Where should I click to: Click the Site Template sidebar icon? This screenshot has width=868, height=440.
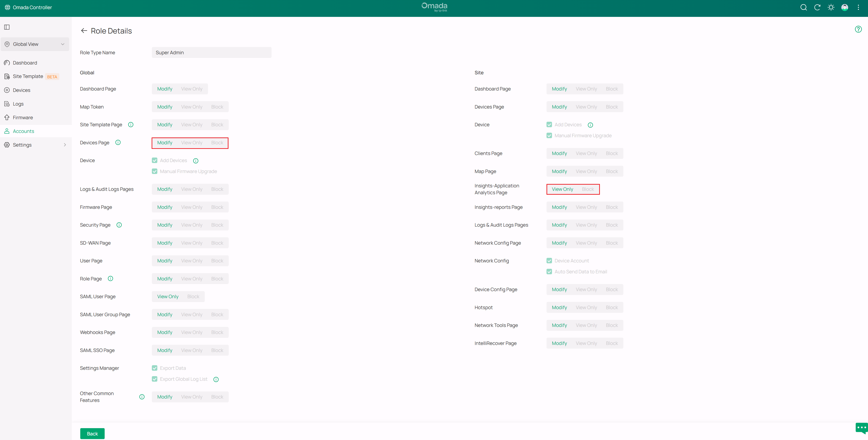pyautogui.click(x=7, y=76)
